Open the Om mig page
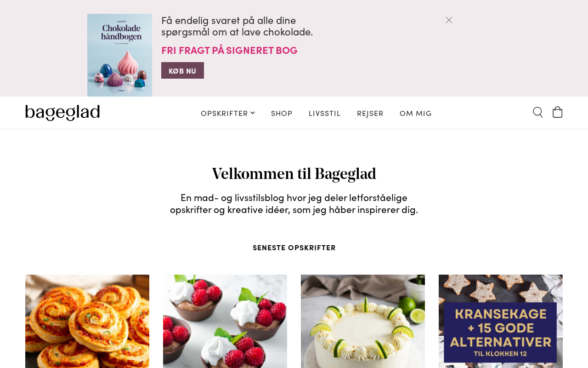This screenshot has height=368, width=588. click(x=416, y=113)
